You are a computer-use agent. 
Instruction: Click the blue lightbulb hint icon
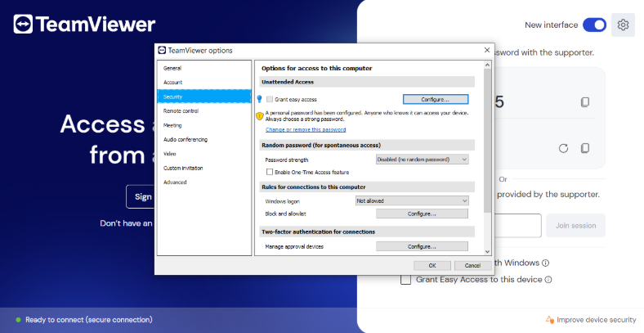(259, 99)
